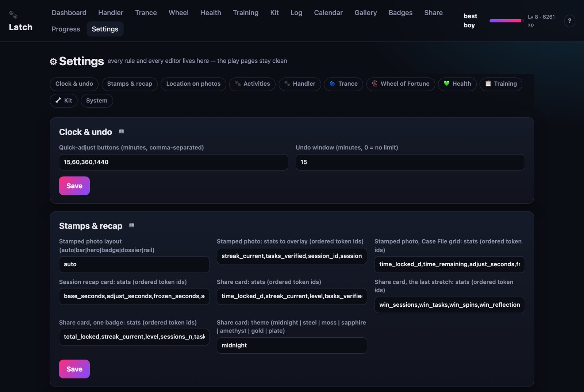584x392 pixels.
Task: Select the active Settings nav tab
Action: coord(105,29)
